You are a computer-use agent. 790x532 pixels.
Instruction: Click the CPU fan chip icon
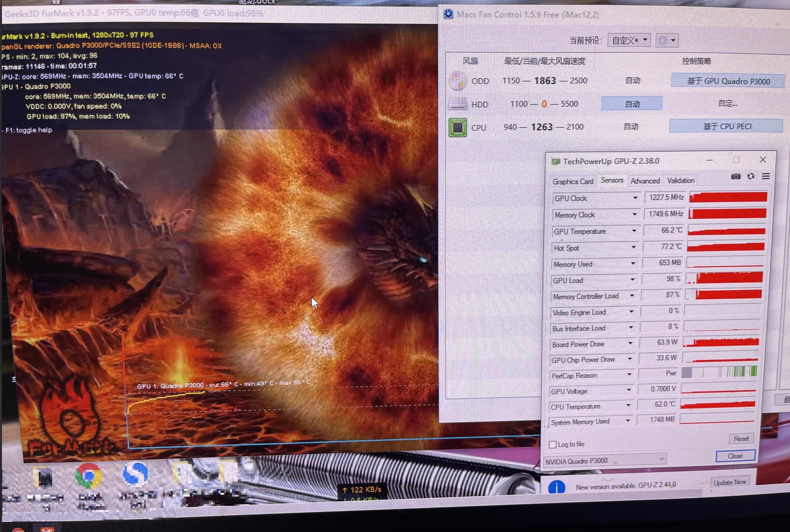[x=457, y=127]
